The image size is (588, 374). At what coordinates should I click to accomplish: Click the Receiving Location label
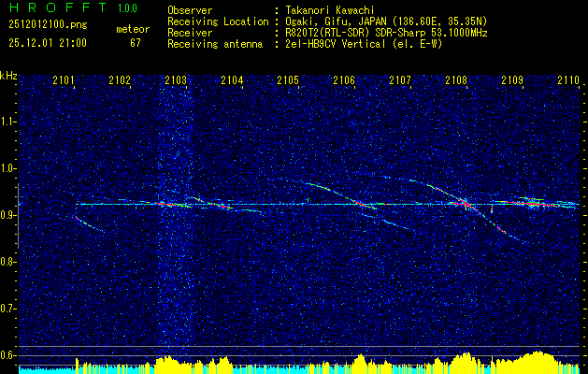pos(218,22)
